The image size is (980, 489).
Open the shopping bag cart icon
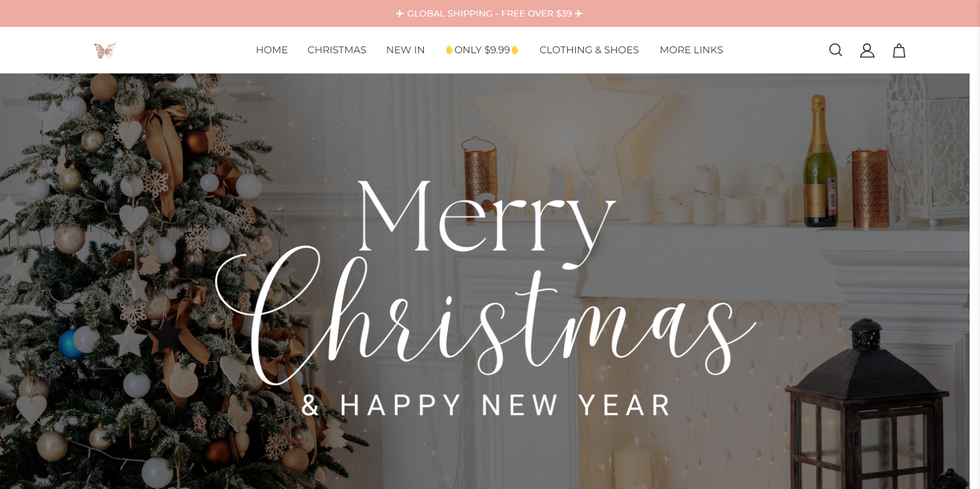point(899,50)
